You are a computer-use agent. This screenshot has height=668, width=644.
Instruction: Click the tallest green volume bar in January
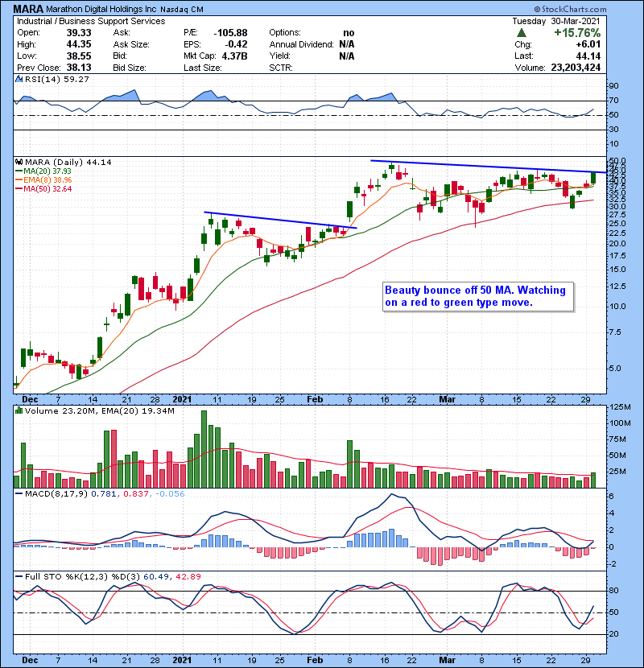204,449
